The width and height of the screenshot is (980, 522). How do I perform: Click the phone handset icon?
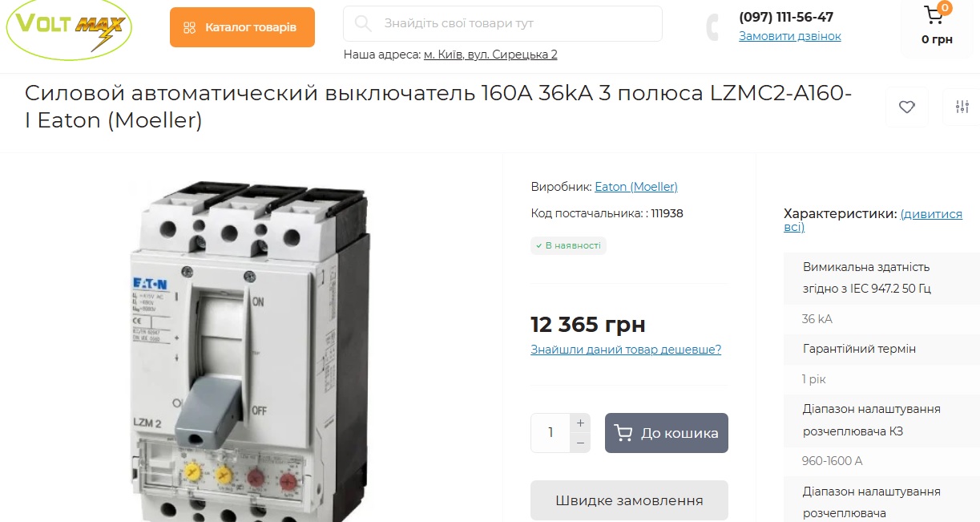coord(712,27)
